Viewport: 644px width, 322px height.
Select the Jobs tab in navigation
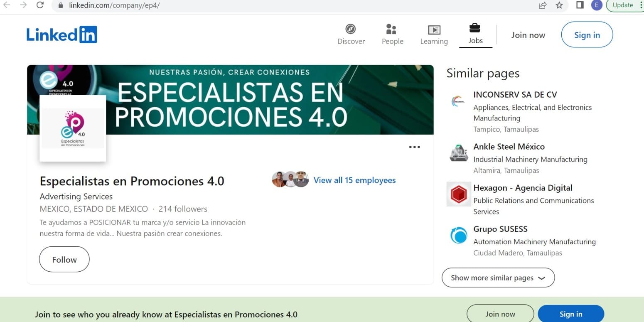click(475, 34)
